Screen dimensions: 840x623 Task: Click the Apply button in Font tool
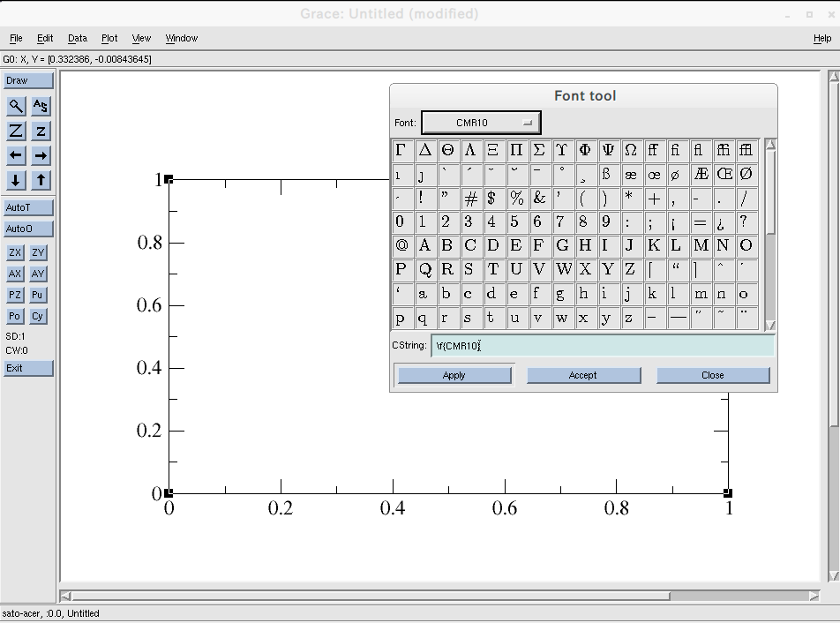click(x=454, y=375)
